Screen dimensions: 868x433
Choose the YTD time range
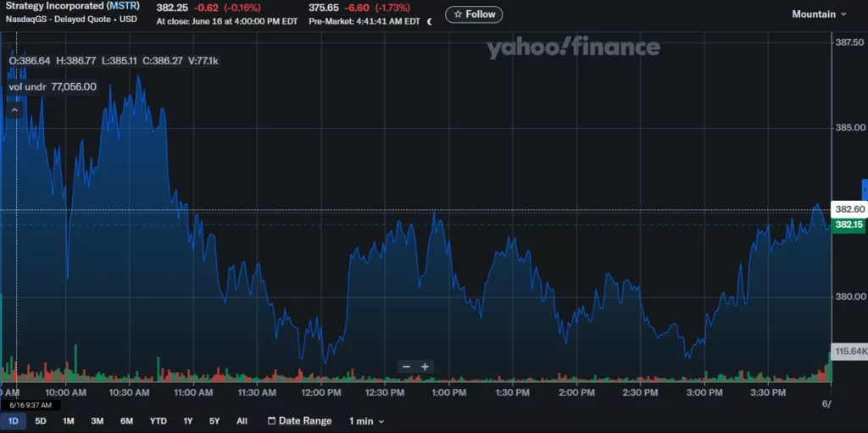coord(159,421)
